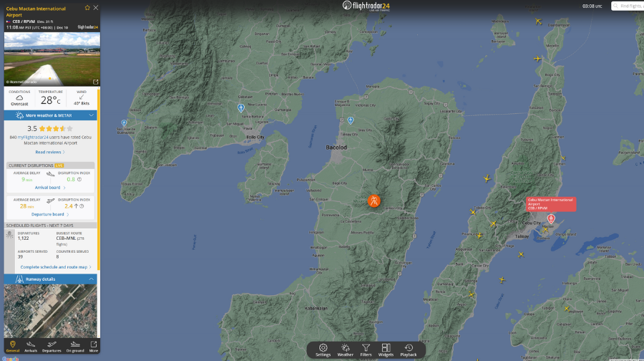The width and height of the screenshot is (644, 361).
Task: Open the More tab
Action: pyautogui.click(x=94, y=346)
